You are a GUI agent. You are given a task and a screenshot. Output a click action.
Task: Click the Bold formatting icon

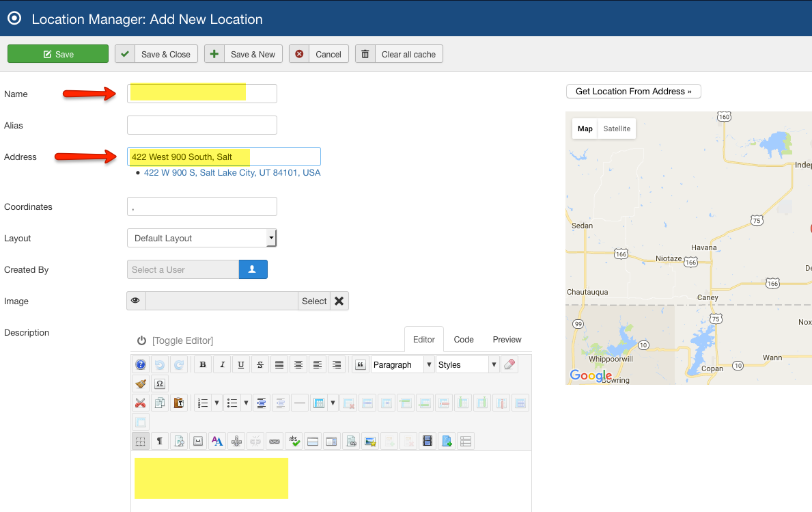tap(202, 365)
